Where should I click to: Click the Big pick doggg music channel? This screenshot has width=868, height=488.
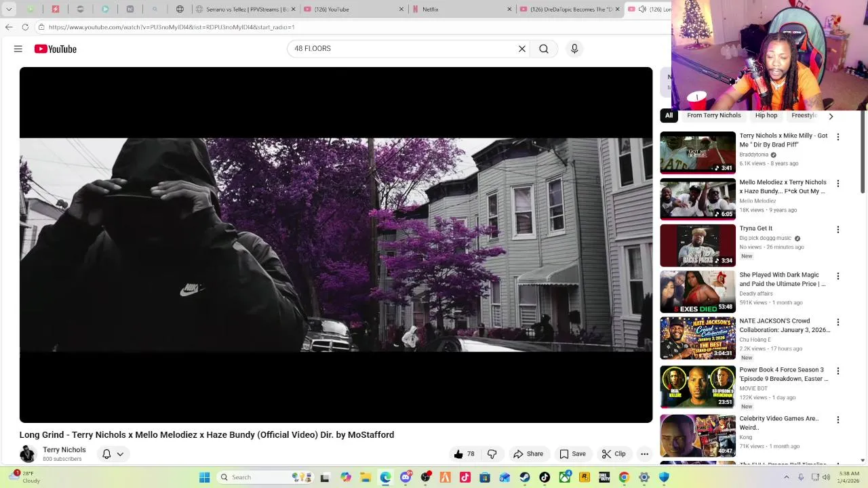[x=766, y=238]
